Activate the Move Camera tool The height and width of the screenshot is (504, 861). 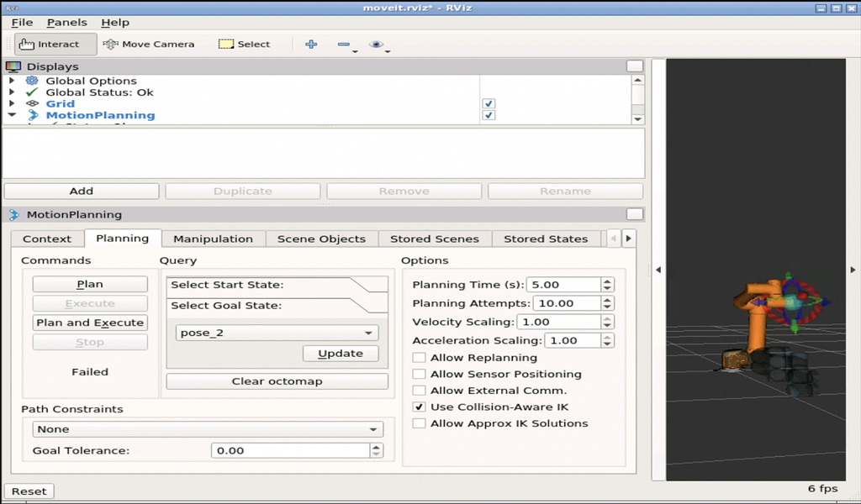click(x=148, y=45)
